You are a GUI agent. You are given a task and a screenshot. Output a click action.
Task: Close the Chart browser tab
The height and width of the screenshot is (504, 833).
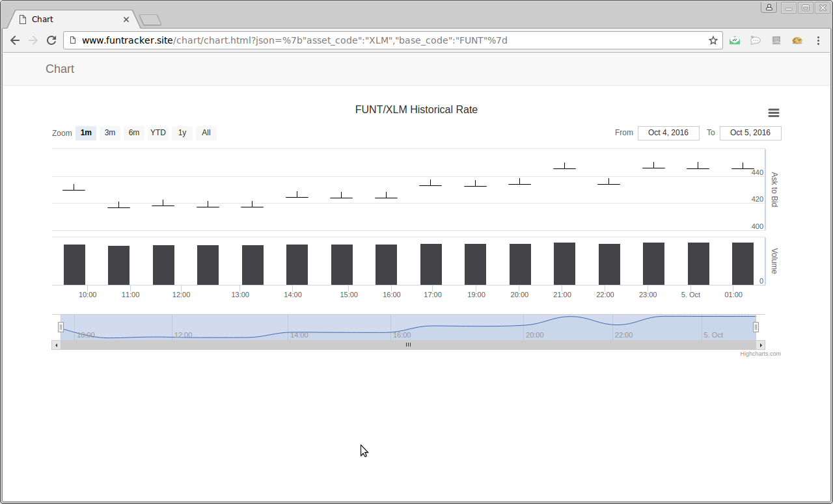[x=126, y=20]
